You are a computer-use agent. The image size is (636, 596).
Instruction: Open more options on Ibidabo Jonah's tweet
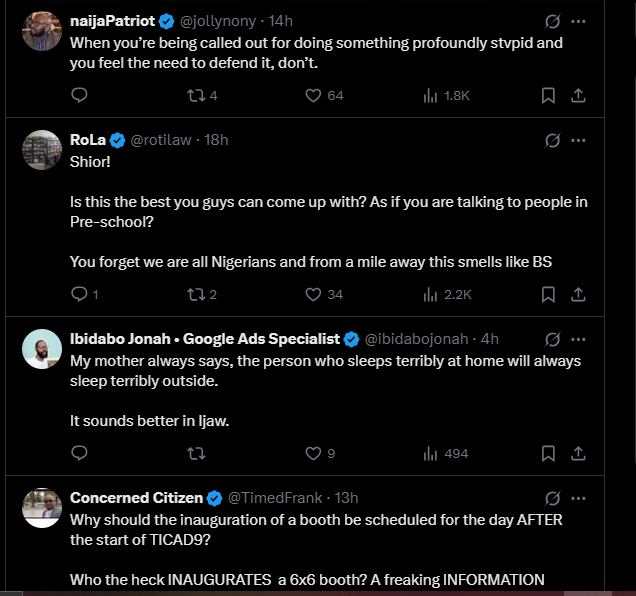(x=578, y=339)
